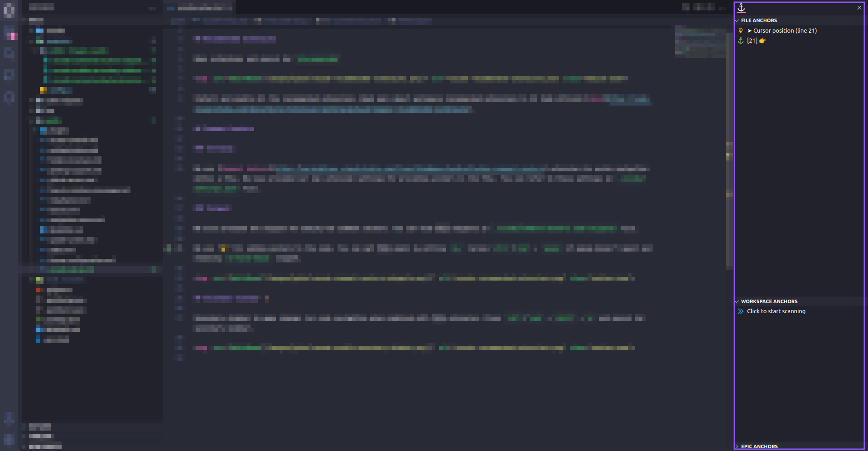The image size is (868, 451).
Task: Click the green anchor icon beside [21]
Action: click(740, 40)
